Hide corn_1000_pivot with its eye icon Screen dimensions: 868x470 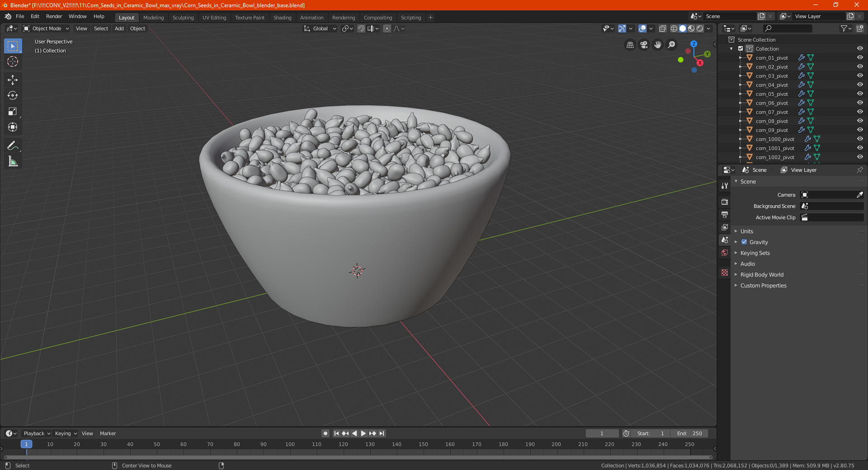(x=860, y=139)
